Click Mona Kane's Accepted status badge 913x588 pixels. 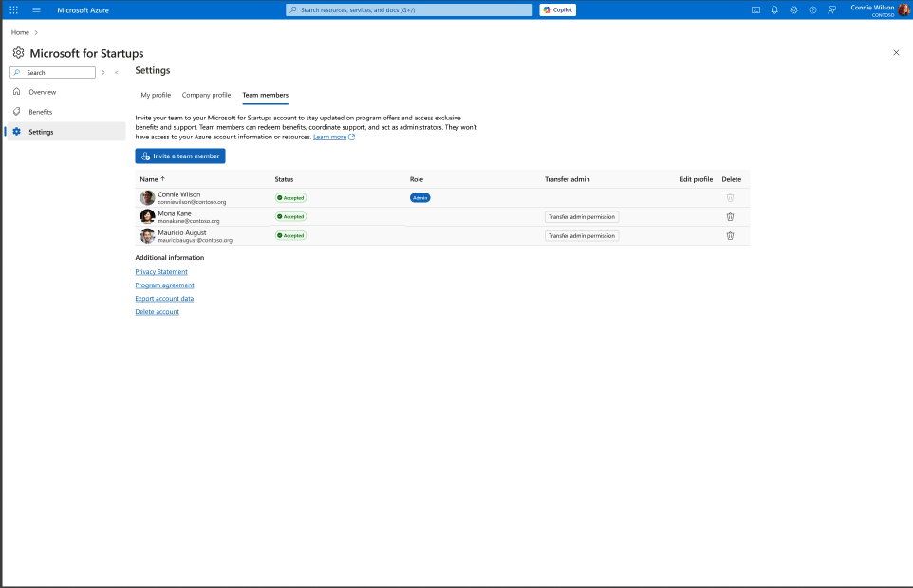click(x=290, y=216)
